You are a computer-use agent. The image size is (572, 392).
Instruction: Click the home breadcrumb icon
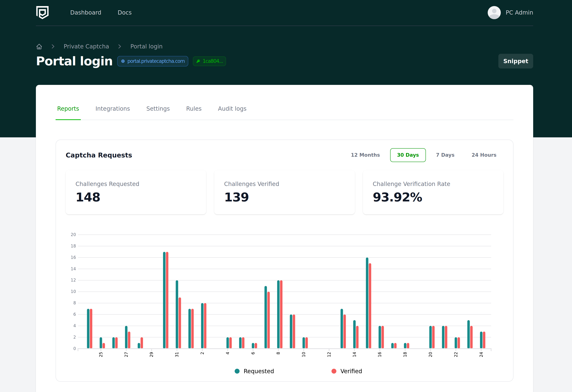pyautogui.click(x=39, y=47)
